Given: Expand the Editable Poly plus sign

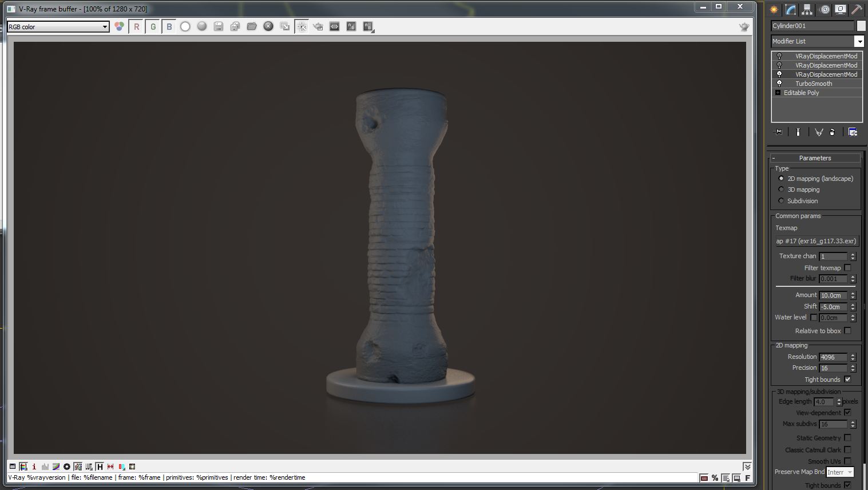Looking at the screenshot, I should tap(778, 93).
